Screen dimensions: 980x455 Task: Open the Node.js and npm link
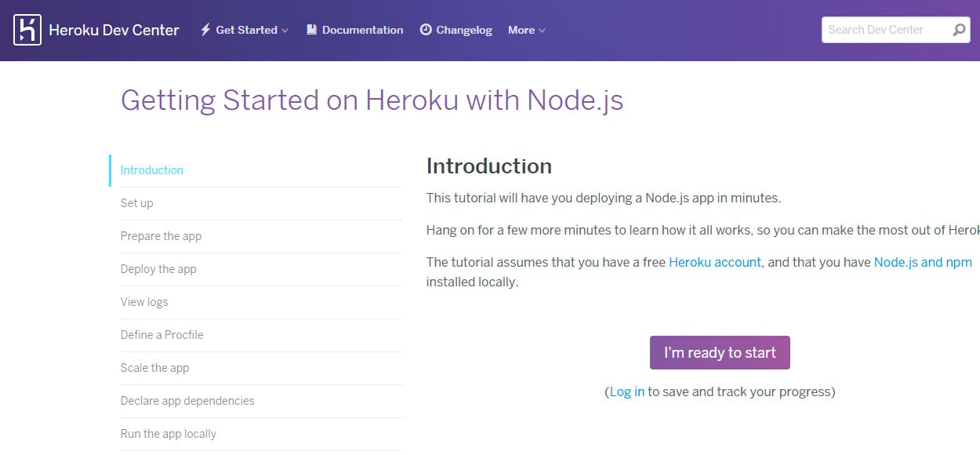(x=923, y=262)
